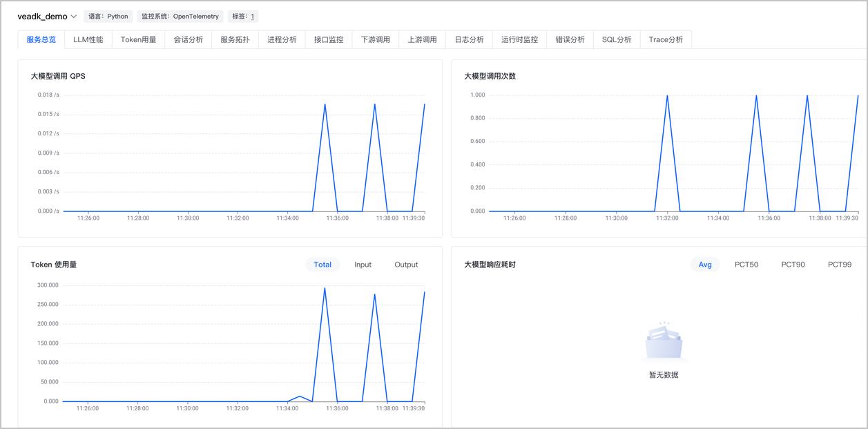The image size is (868, 429).
Task: Choose PCT50 response time option
Action: click(746, 265)
